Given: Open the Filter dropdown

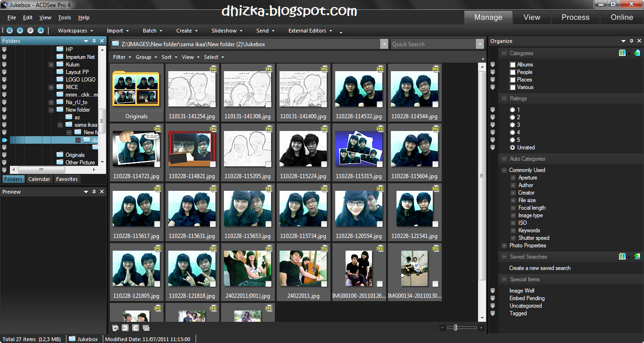Looking at the screenshot, I should (122, 57).
